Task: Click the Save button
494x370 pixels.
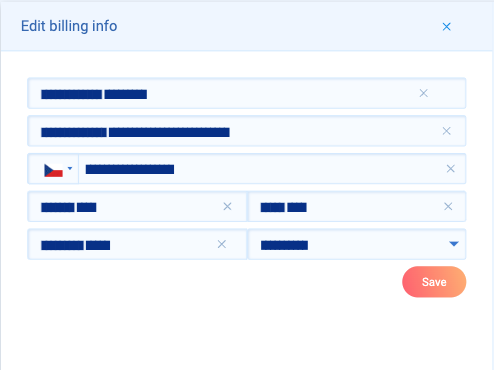Action: tap(434, 282)
